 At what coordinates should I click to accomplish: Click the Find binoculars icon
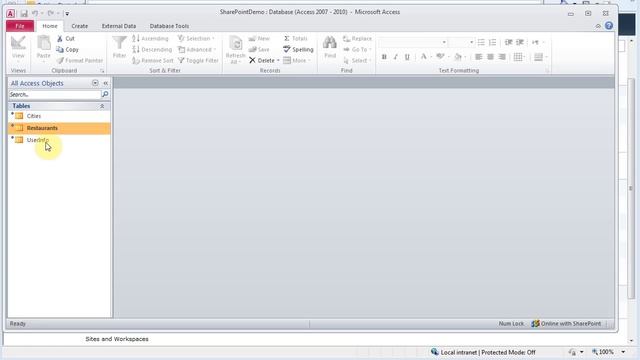click(330, 47)
